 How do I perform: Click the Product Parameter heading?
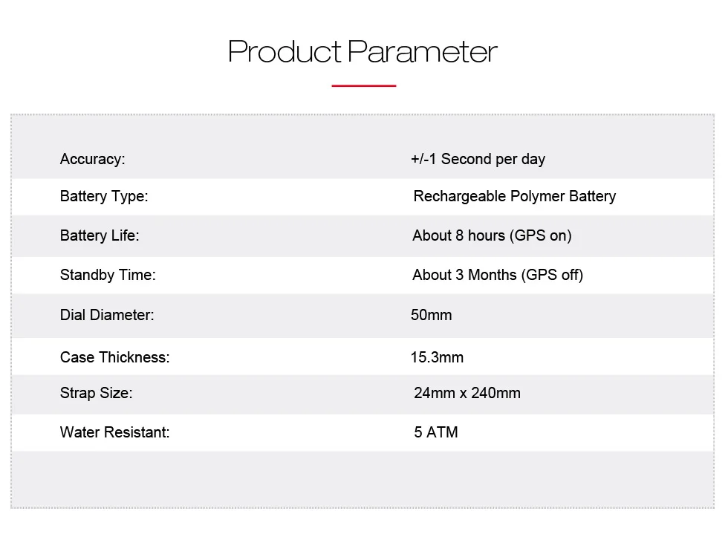(363, 51)
